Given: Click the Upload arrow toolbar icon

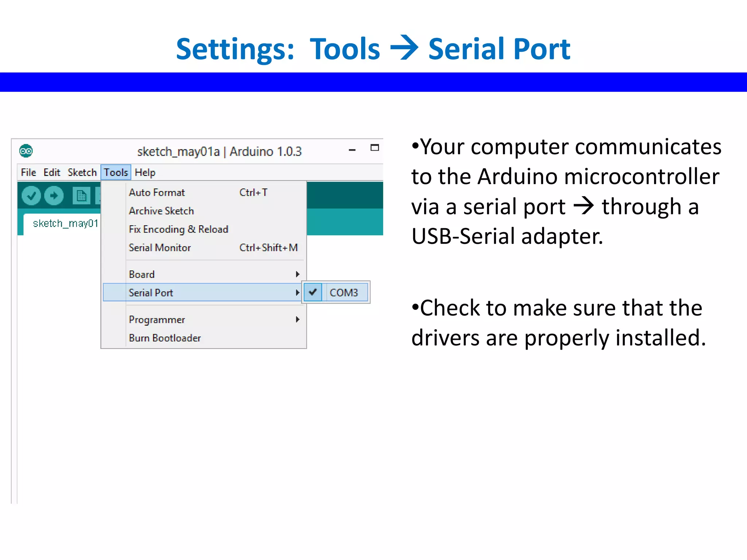Looking at the screenshot, I should tap(54, 196).
